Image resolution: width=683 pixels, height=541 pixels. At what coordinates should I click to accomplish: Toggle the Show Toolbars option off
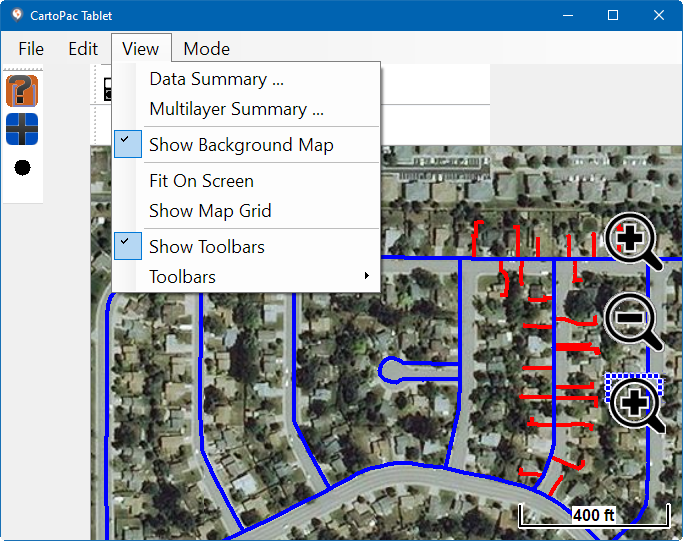(x=206, y=247)
